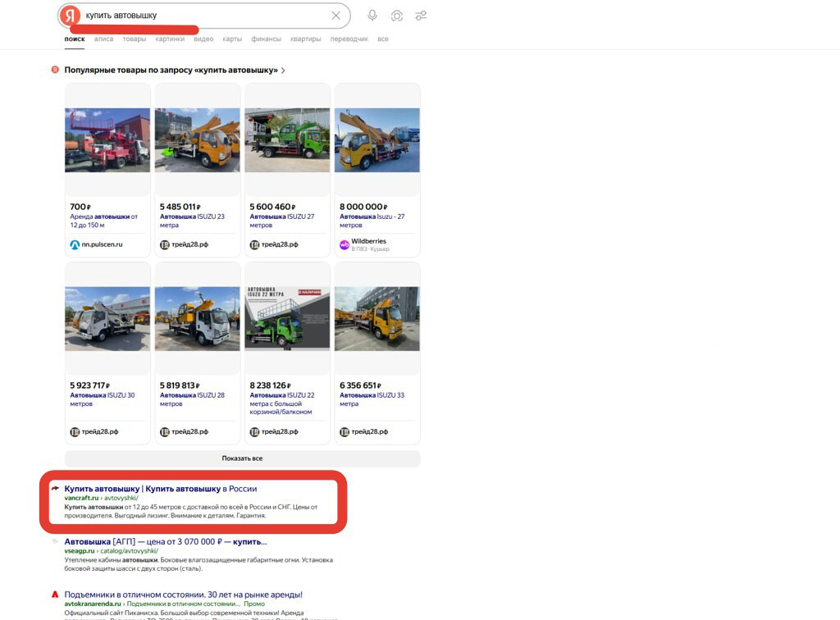Open the картинки tab
This screenshot has width=840, height=620.
point(170,39)
